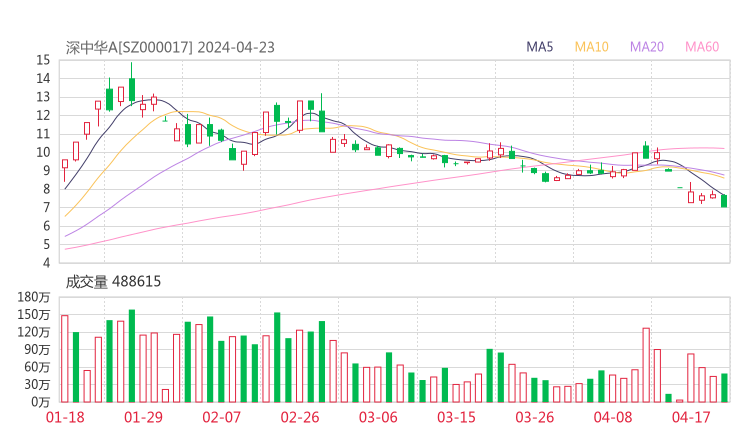Click the first red volume bar at 01-18
The width and height of the screenshot is (740, 440).
(65, 359)
